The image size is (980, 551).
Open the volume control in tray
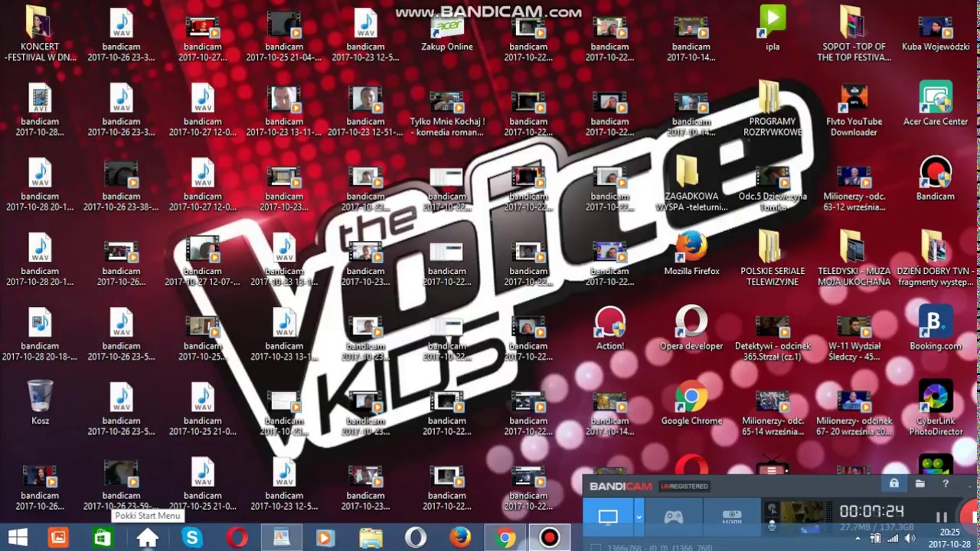(x=910, y=539)
